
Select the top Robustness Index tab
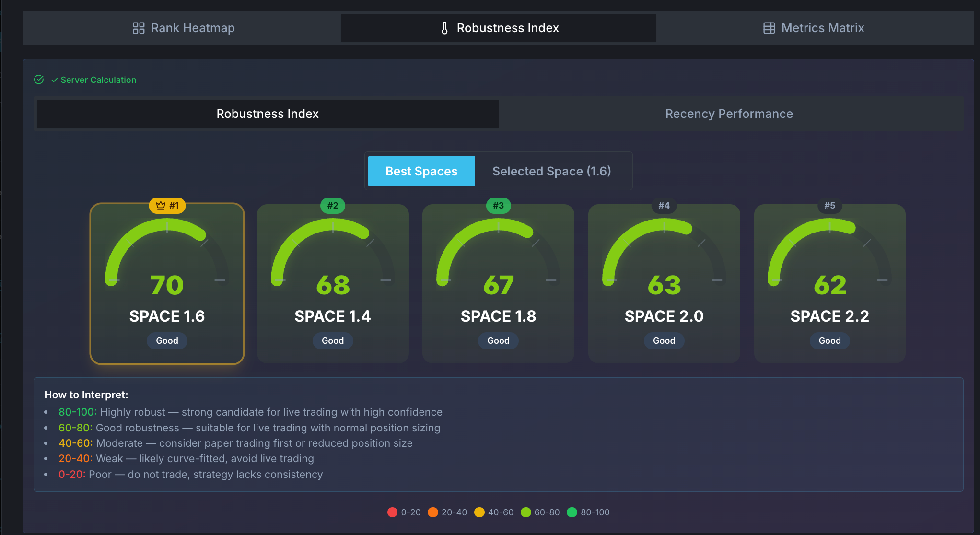[x=498, y=28]
